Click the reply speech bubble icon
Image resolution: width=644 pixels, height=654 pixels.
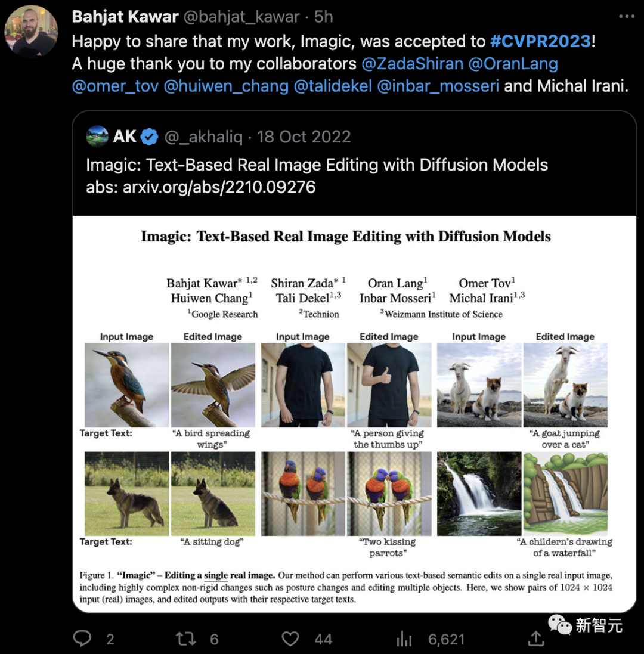coord(82,639)
